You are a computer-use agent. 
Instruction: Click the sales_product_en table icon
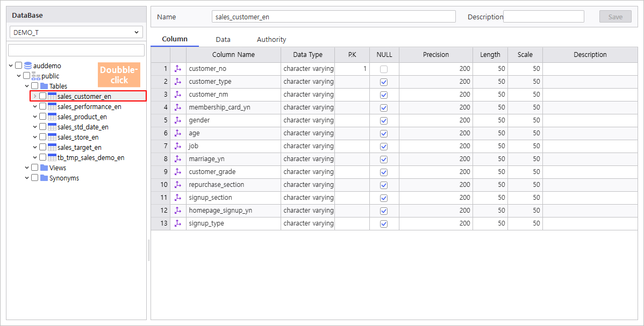pos(52,117)
